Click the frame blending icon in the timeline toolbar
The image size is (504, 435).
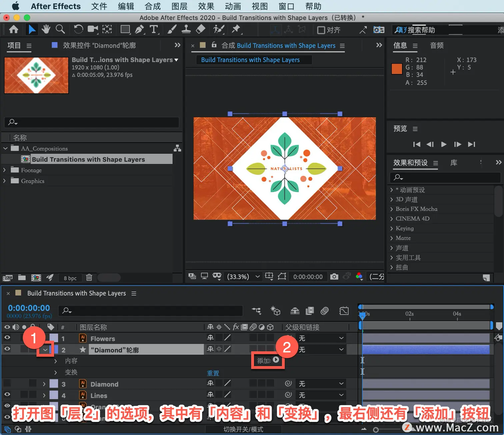point(310,311)
